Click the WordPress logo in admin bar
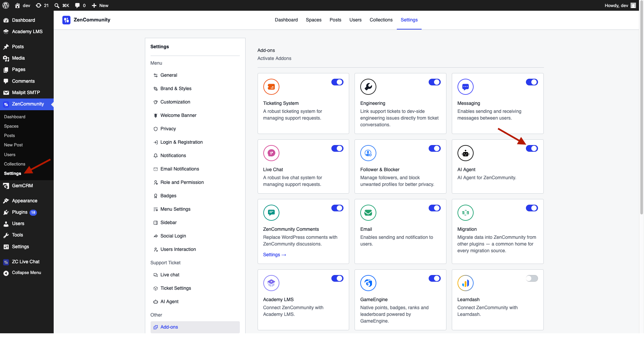The width and height of the screenshot is (644, 341). pyautogui.click(x=6, y=5)
